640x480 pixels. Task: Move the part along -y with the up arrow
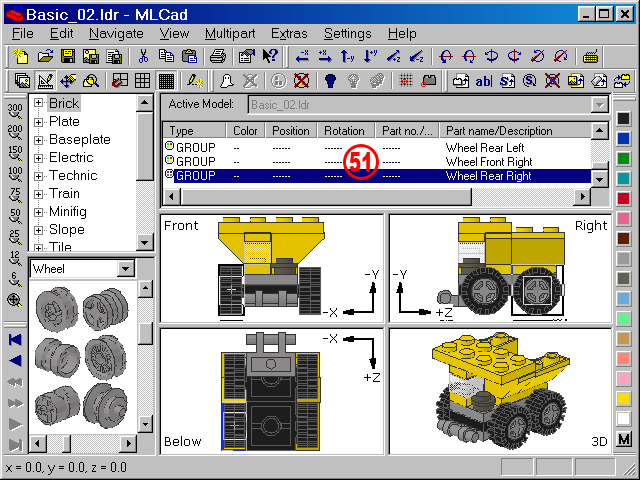coord(347,56)
